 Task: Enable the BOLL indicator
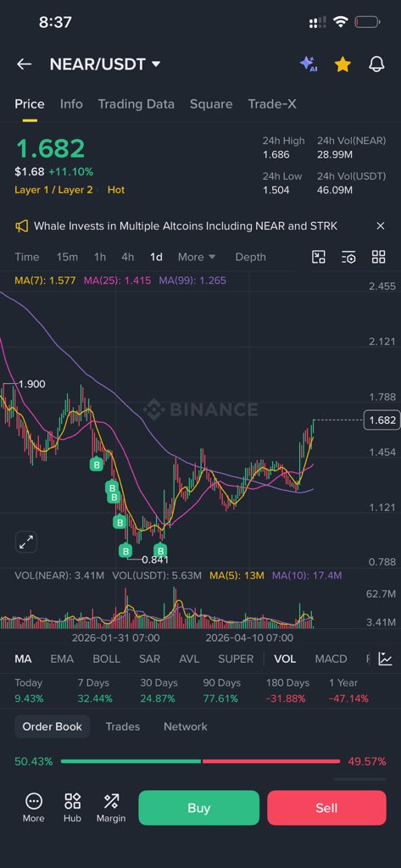click(106, 659)
